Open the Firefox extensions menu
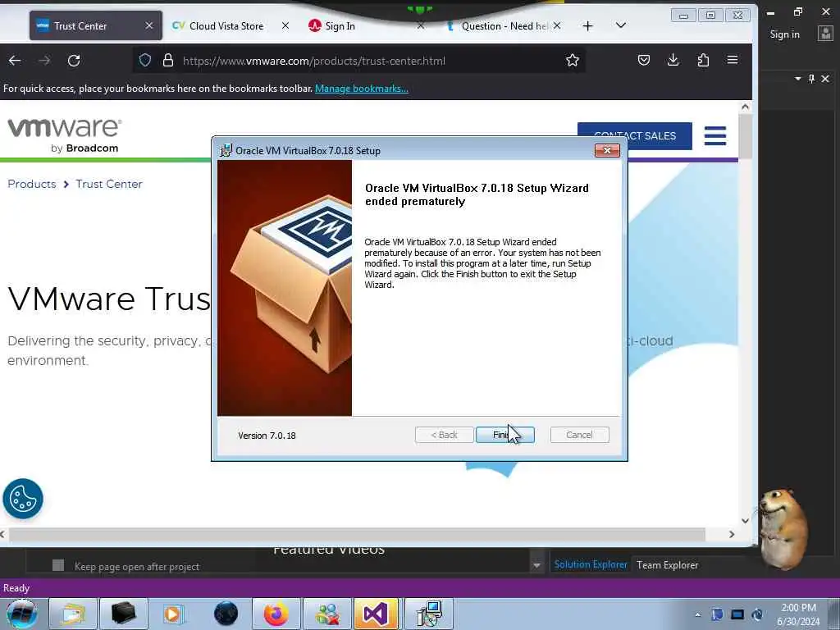840x630 pixels. point(703,60)
